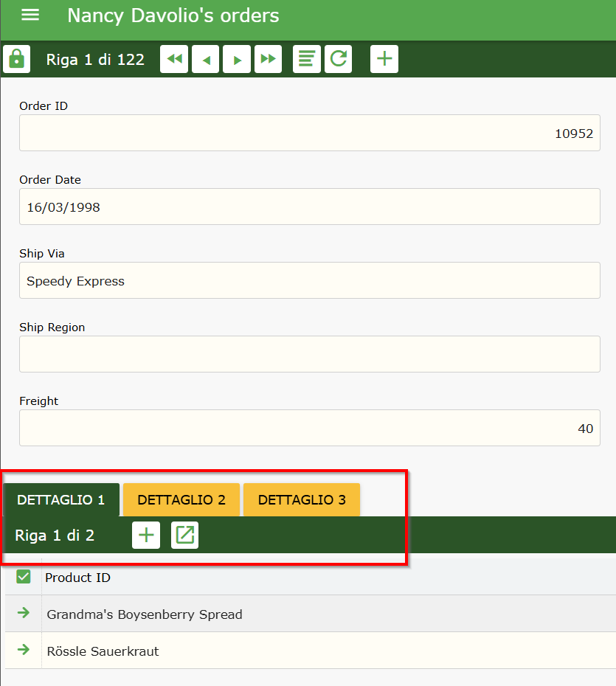Switch to DETTAGLIO 3 tab
This screenshot has height=686, width=616.
302,500
